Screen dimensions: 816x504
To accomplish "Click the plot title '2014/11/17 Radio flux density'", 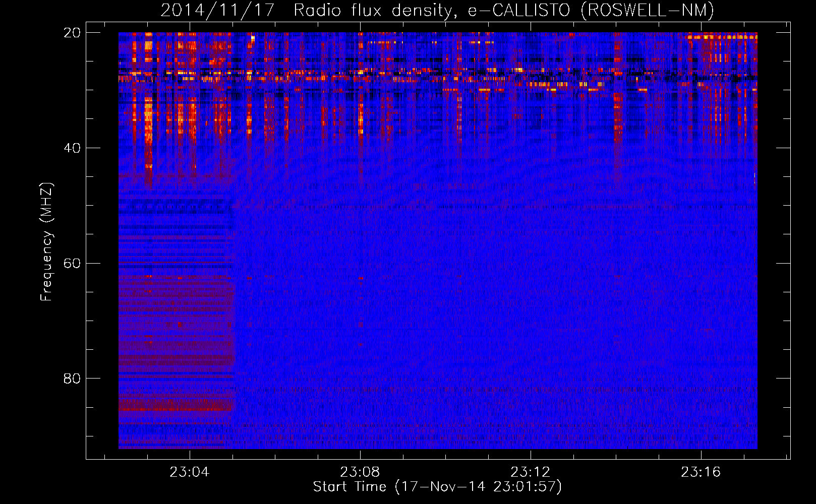I will coord(437,11).
